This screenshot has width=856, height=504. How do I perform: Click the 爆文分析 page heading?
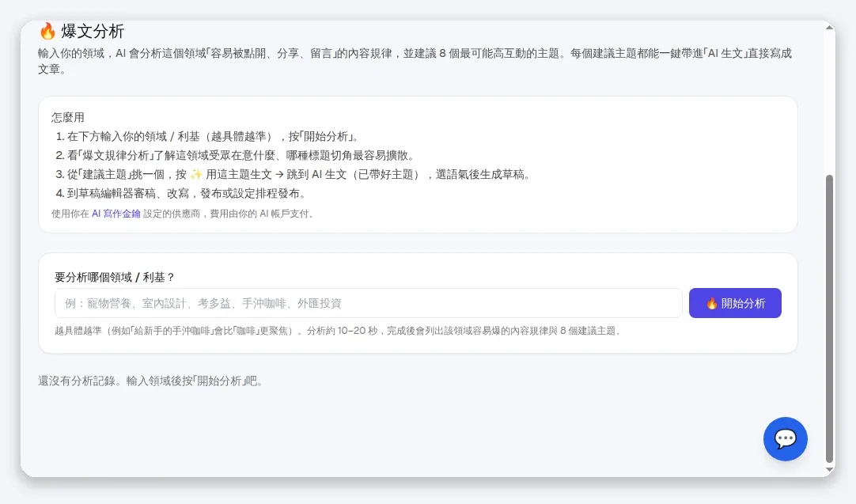click(93, 31)
